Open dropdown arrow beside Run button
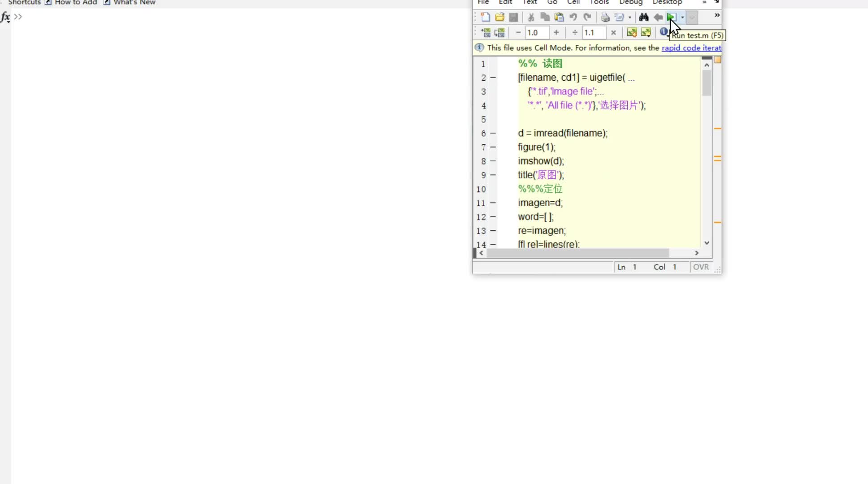Screen dimensions: 868x484 pyautogui.click(x=682, y=17)
